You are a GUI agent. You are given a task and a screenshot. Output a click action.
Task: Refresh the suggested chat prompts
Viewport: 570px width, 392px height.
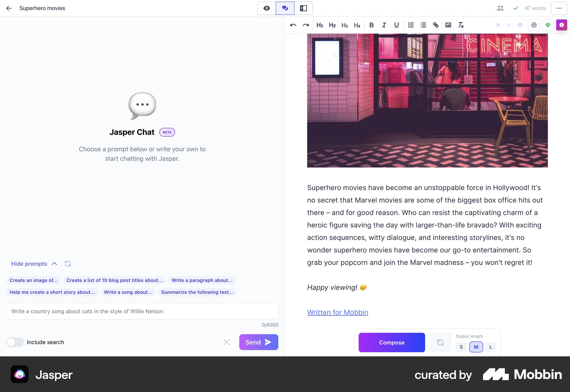(x=68, y=264)
